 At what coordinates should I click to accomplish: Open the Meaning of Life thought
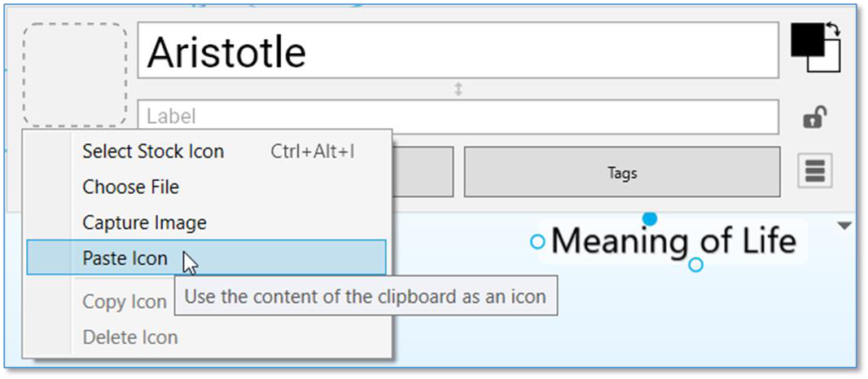pos(673,241)
